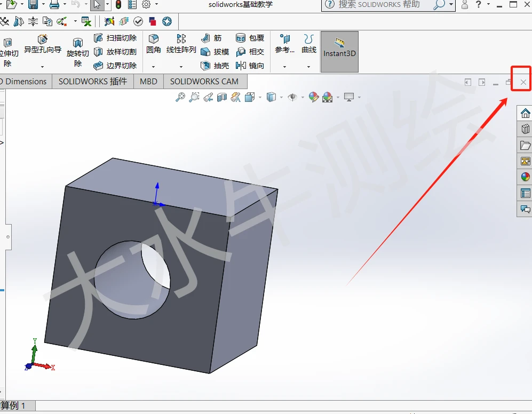Select the Zoom to Fit magnifier icon
Viewport: 532px width, 414px height.
[x=180, y=98]
